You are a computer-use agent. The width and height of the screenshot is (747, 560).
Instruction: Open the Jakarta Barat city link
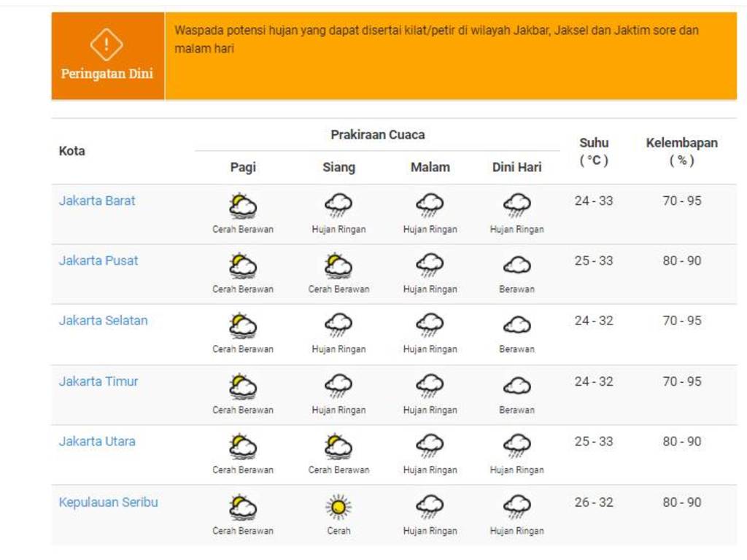coord(97,201)
